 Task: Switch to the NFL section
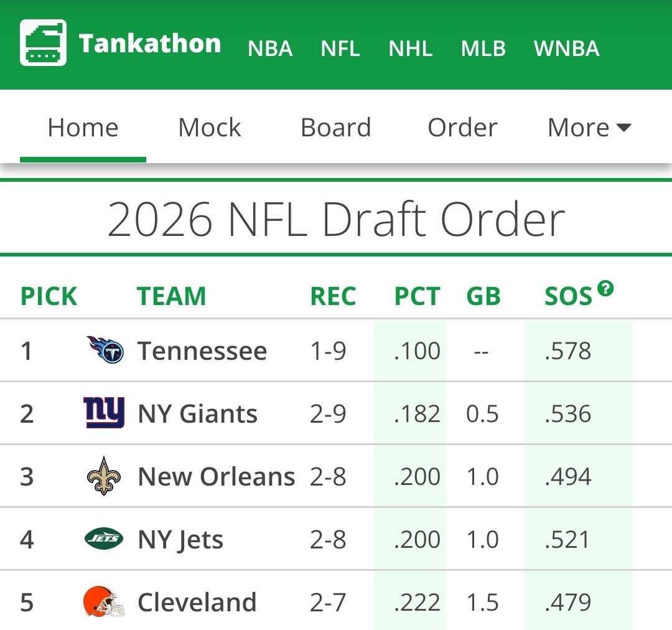pyautogui.click(x=340, y=49)
